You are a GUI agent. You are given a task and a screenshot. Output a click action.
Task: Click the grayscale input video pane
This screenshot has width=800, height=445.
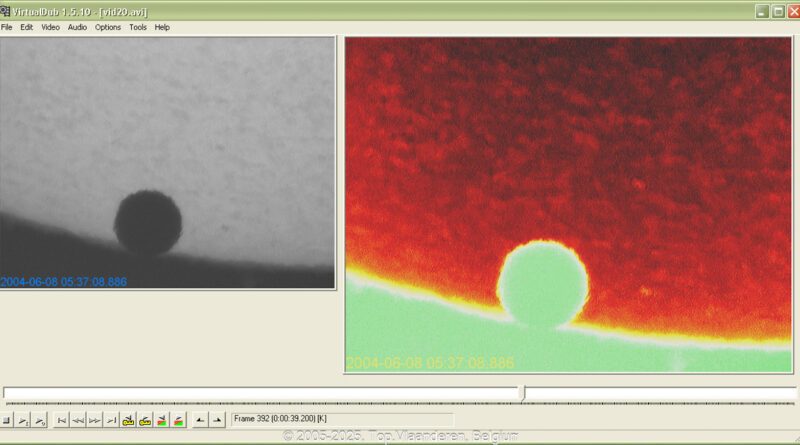tap(167, 162)
